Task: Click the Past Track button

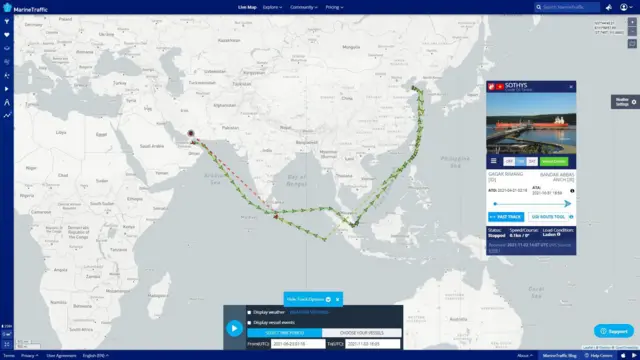Action: click(506, 217)
